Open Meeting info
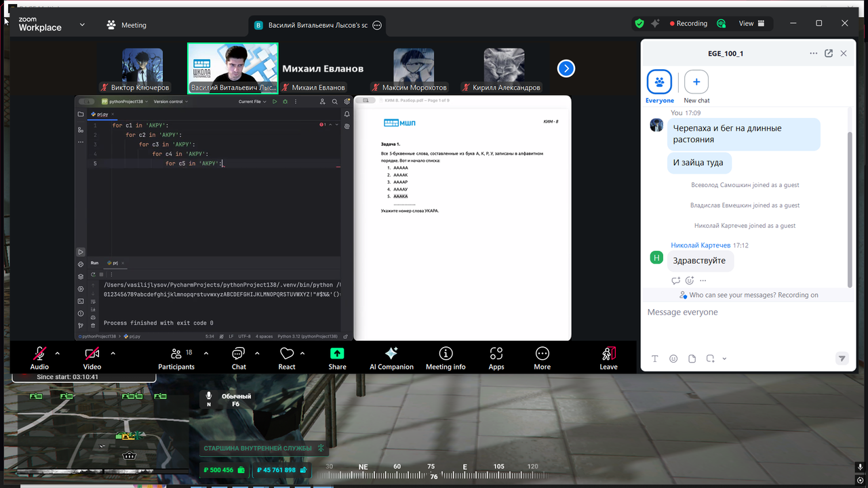868x488 pixels. coord(446,358)
